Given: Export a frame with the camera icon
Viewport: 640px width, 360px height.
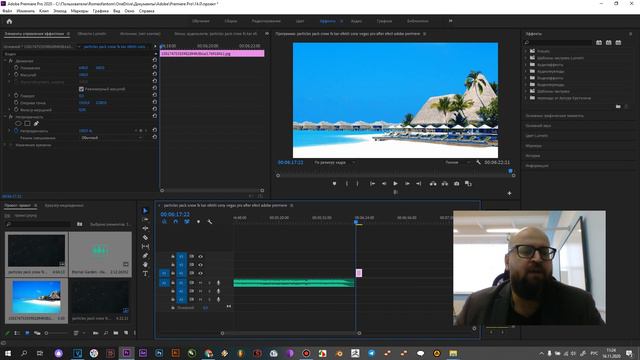Looking at the screenshot, I should coord(457,184).
